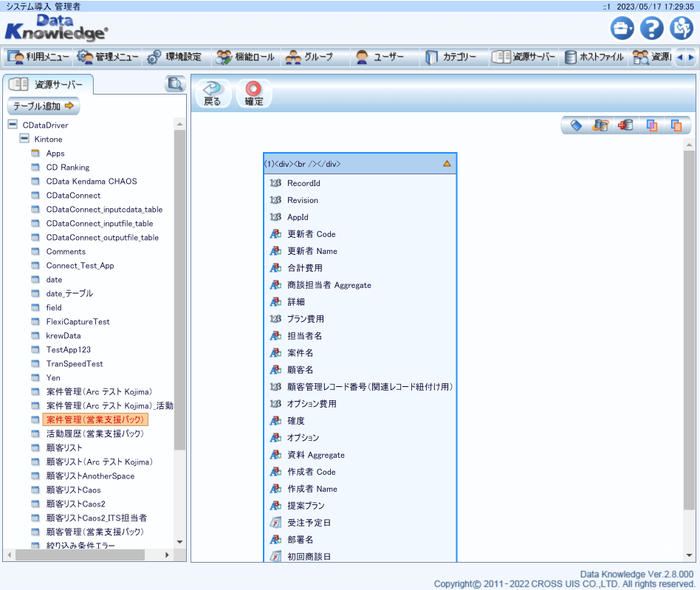Image resolution: width=700 pixels, height=590 pixels.
Task: Click the main panel scrollbar down arrow
Action: pos(689,555)
